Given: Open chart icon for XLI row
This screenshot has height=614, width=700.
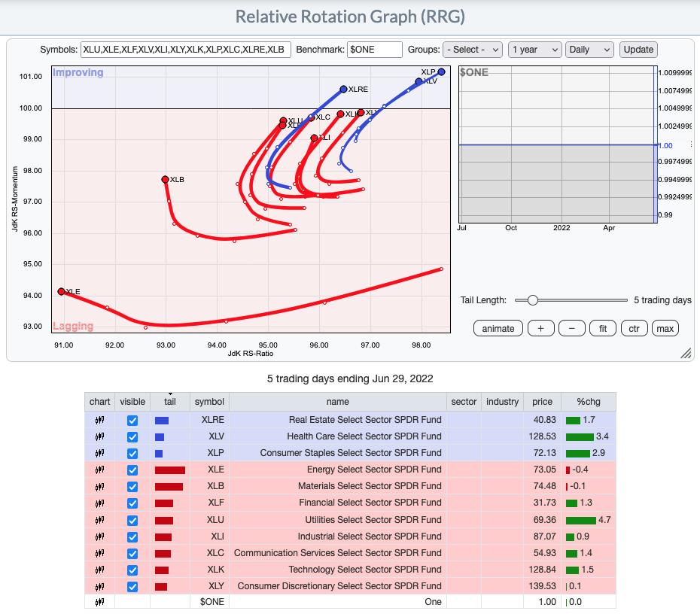Looking at the screenshot, I should (99, 536).
